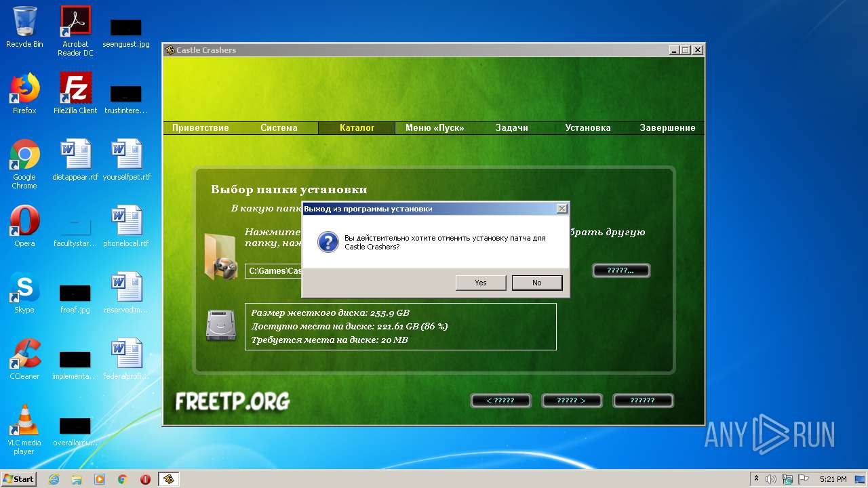
Task: Open Internet Explorer from the taskbar
Action: 54,479
